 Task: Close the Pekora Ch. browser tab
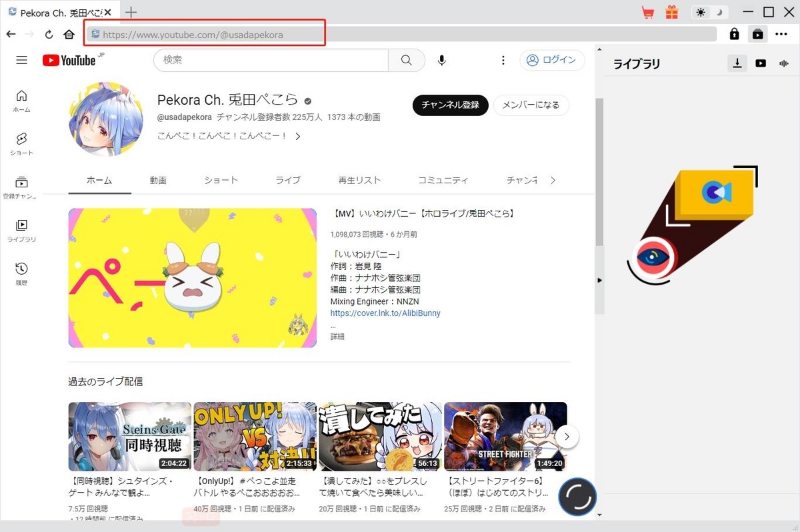click(x=107, y=13)
